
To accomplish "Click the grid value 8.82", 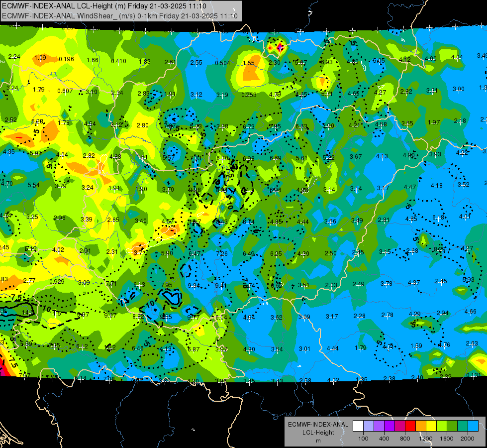I will 138,316.
